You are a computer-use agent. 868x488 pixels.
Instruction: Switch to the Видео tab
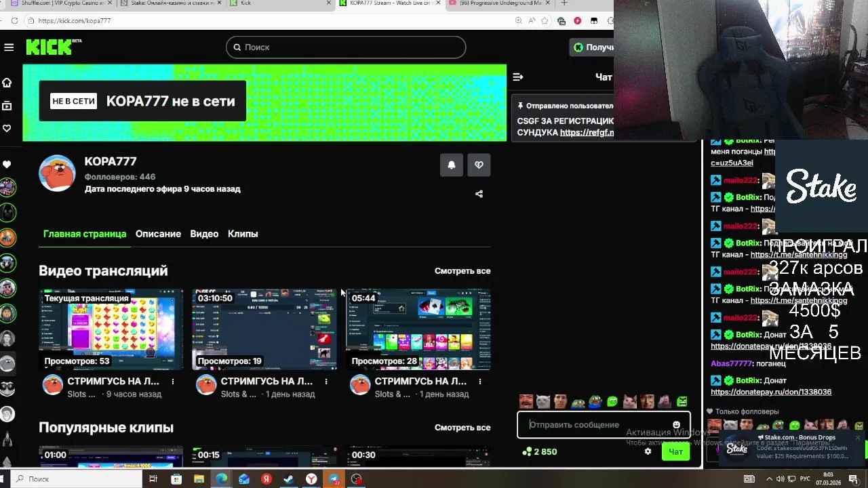click(x=204, y=234)
